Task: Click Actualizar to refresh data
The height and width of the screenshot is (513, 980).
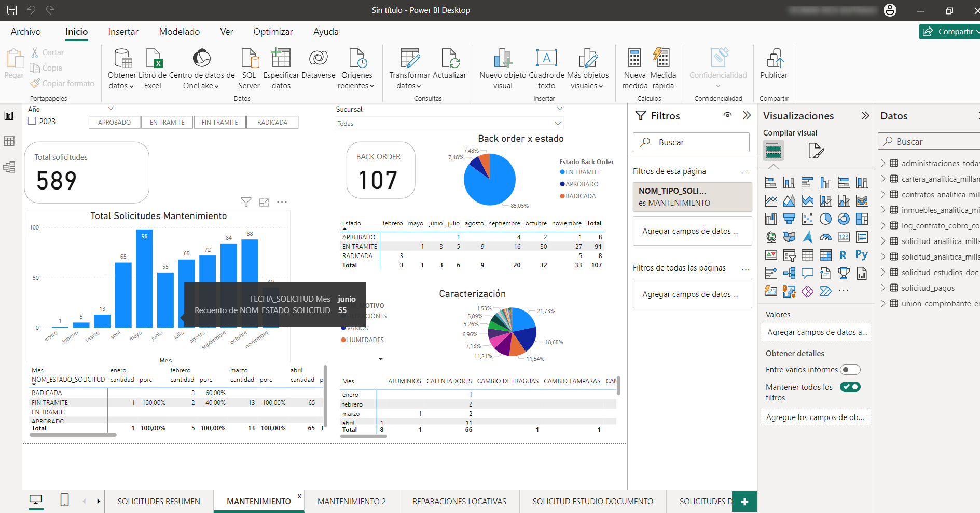Action: pyautogui.click(x=449, y=64)
